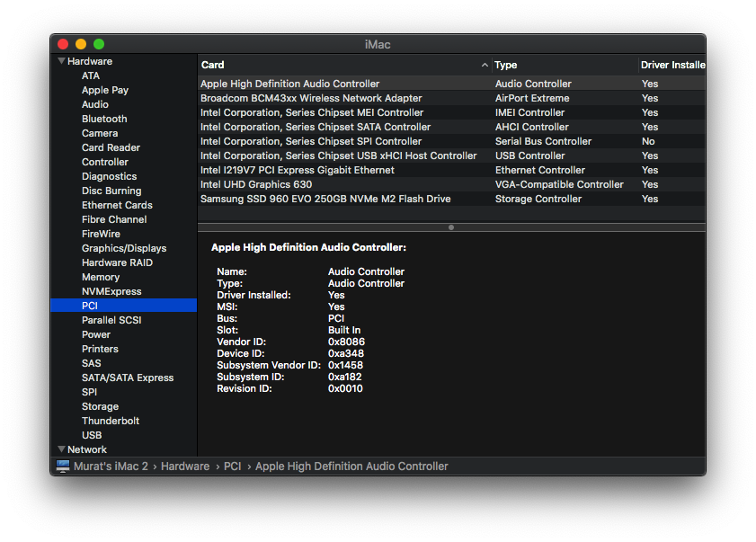Click the iMac computer icon in path bar
This screenshot has height=542, width=756.
(63, 466)
